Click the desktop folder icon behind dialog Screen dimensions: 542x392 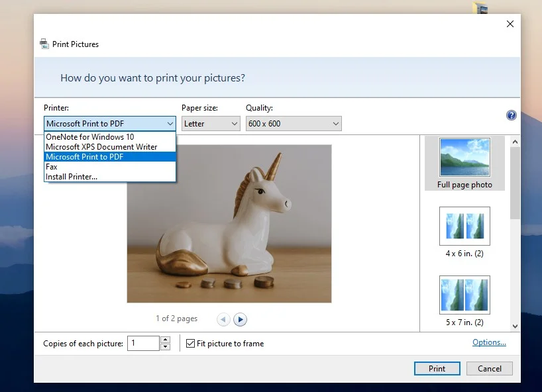pos(480,8)
